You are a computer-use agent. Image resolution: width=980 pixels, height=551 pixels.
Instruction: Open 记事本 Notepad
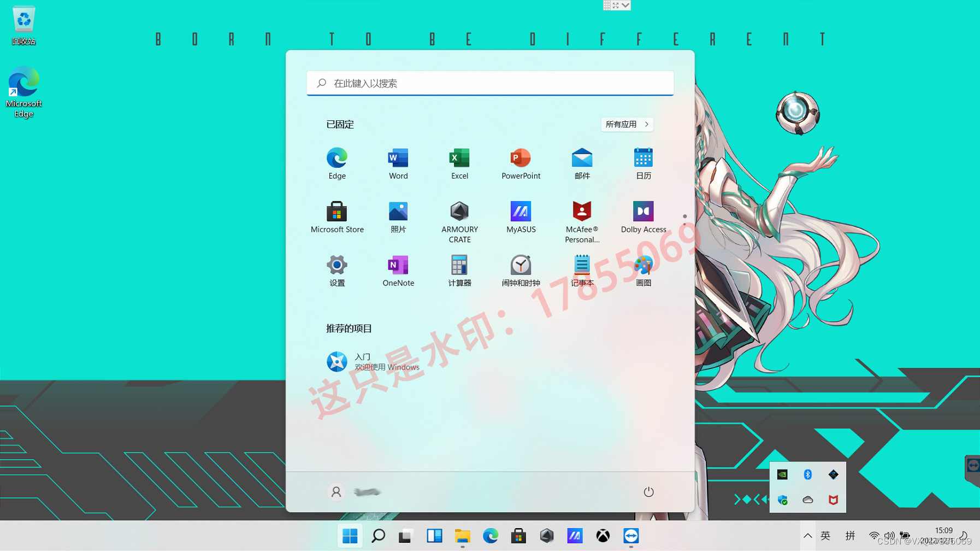click(582, 271)
